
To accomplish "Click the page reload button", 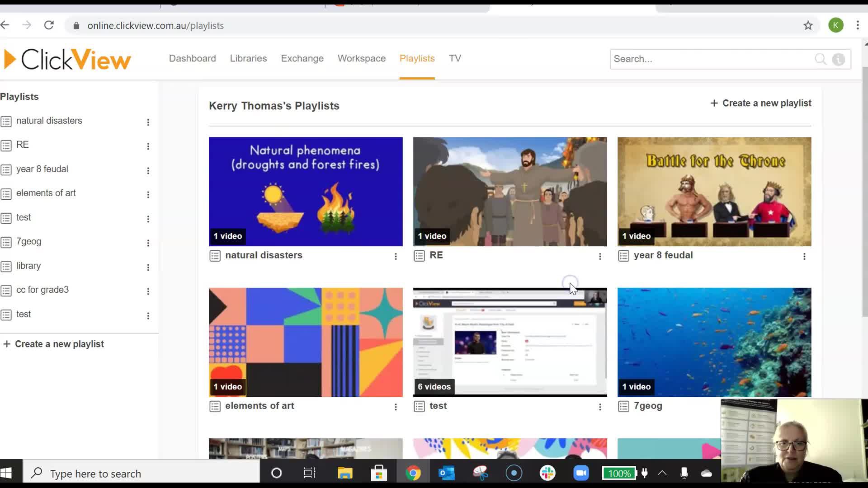I will 49,25.
